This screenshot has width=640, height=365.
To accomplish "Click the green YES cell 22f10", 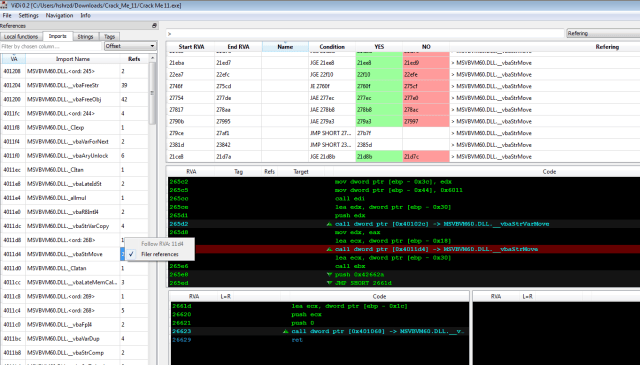I will point(379,74).
